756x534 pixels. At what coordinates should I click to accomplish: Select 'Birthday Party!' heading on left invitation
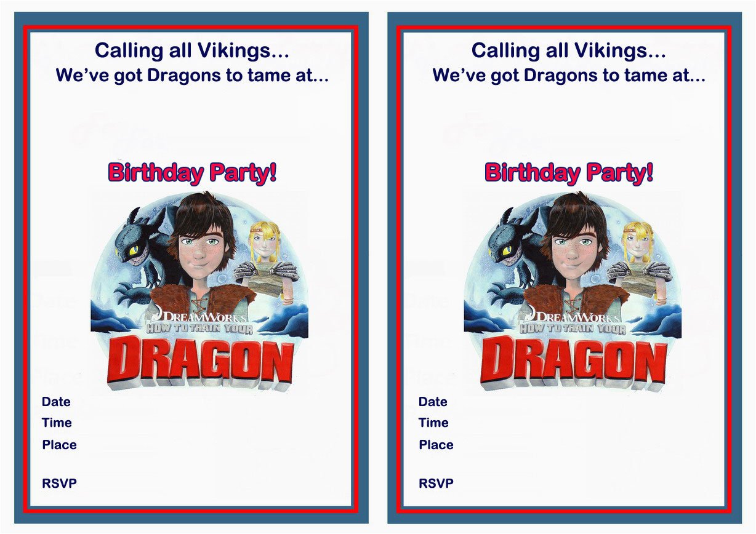192,173
